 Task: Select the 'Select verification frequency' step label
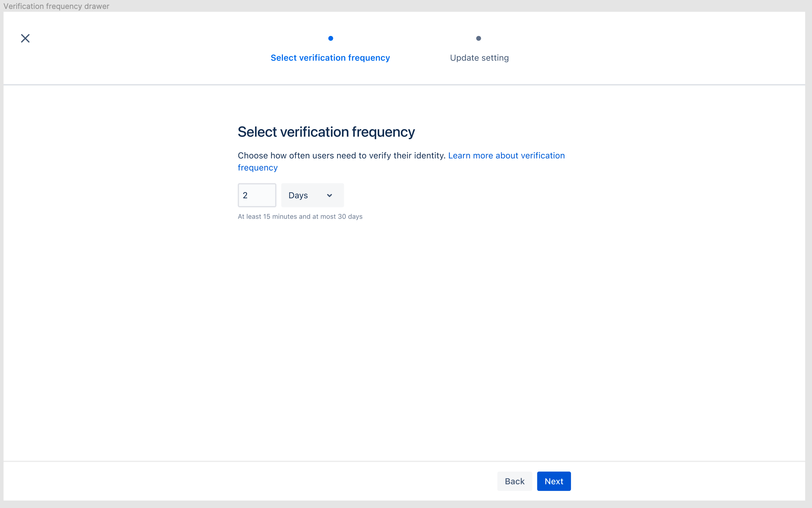330,58
